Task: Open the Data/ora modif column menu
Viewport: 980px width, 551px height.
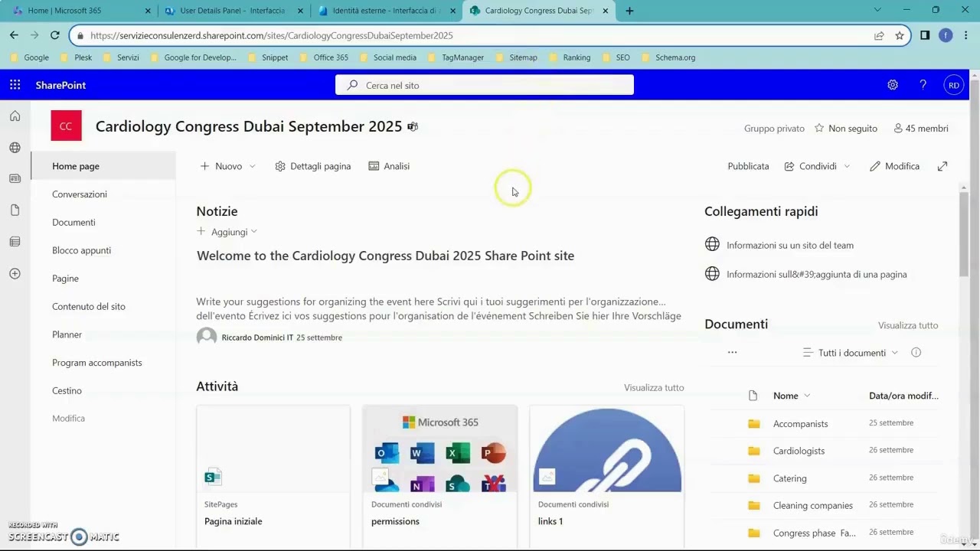Action: [x=903, y=396]
